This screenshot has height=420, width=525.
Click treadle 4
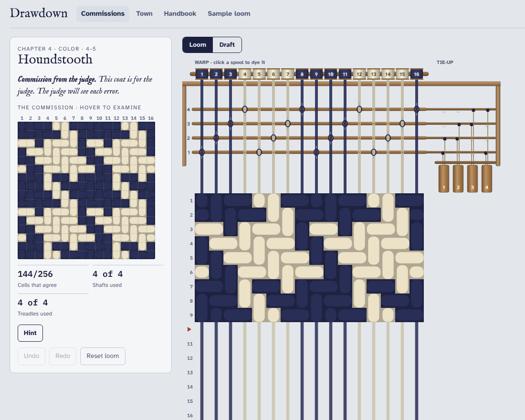point(487,178)
